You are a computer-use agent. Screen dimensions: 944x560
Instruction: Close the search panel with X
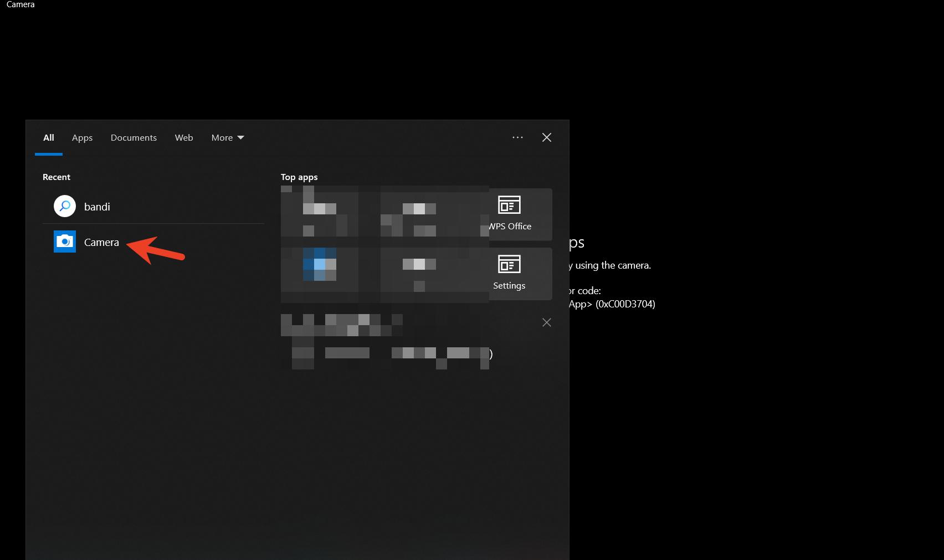coord(546,137)
